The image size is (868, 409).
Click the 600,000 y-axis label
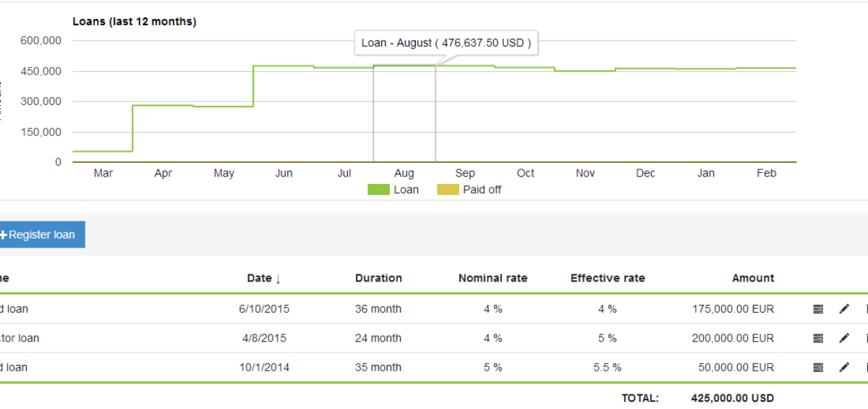coord(41,41)
